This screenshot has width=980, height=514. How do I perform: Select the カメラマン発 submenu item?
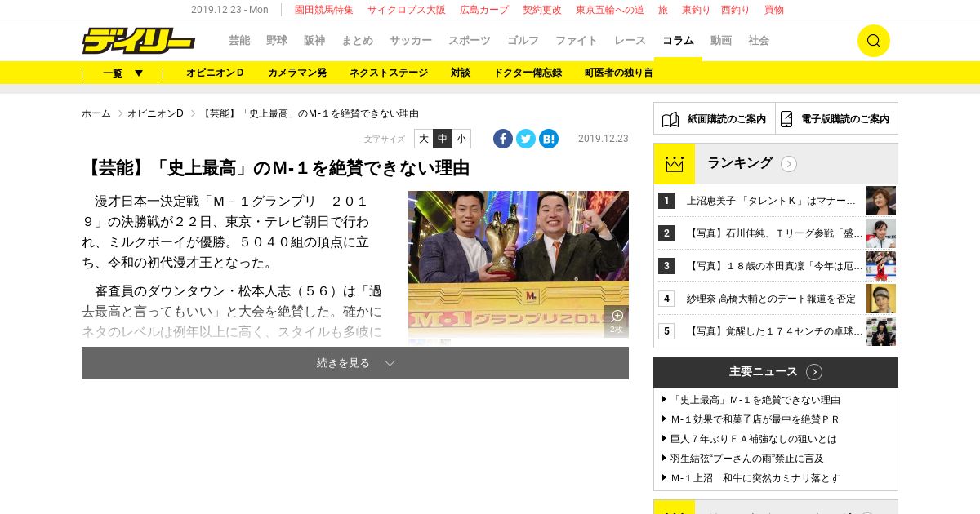297,73
